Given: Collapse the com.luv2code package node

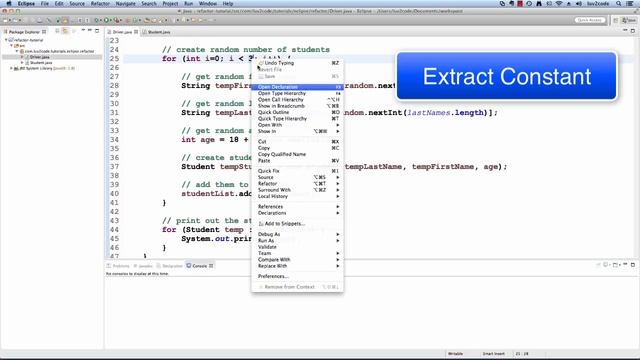Looking at the screenshot, I should 17,51.
